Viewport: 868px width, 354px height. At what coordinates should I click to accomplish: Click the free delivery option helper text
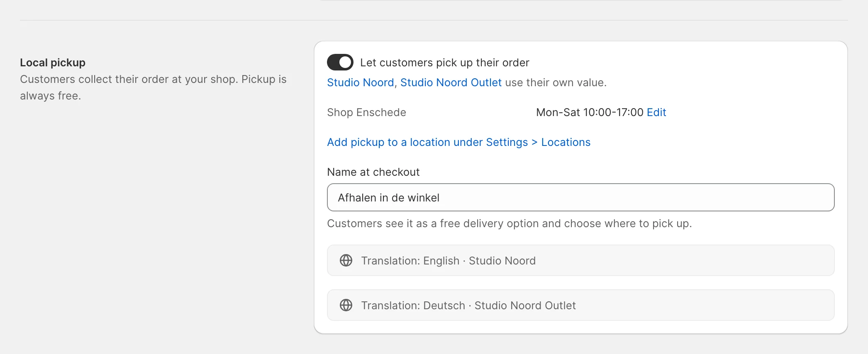(x=509, y=223)
